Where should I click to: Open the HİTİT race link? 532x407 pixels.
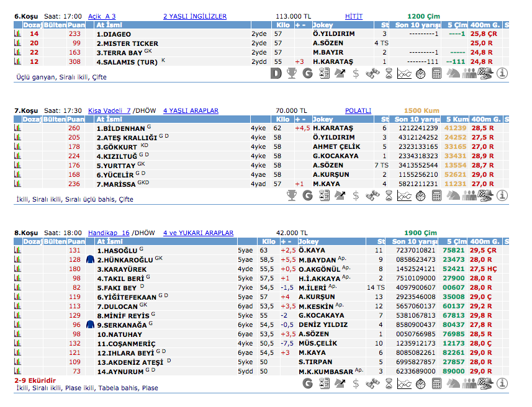click(353, 16)
